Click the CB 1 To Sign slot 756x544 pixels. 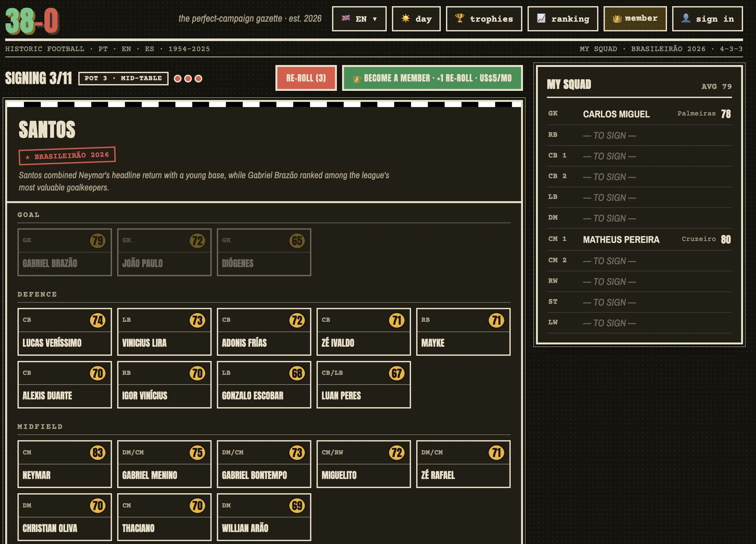[x=639, y=156]
